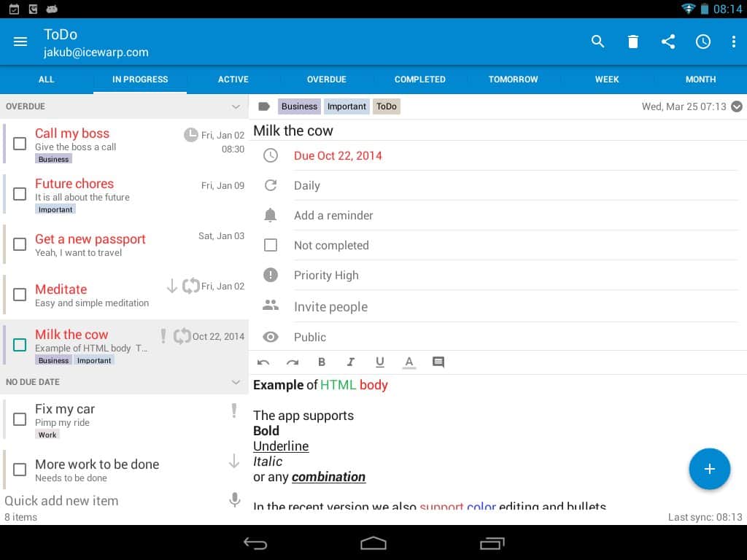747x560 pixels.
Task: Tap the floating add task button
Action: tap(709, 469)
